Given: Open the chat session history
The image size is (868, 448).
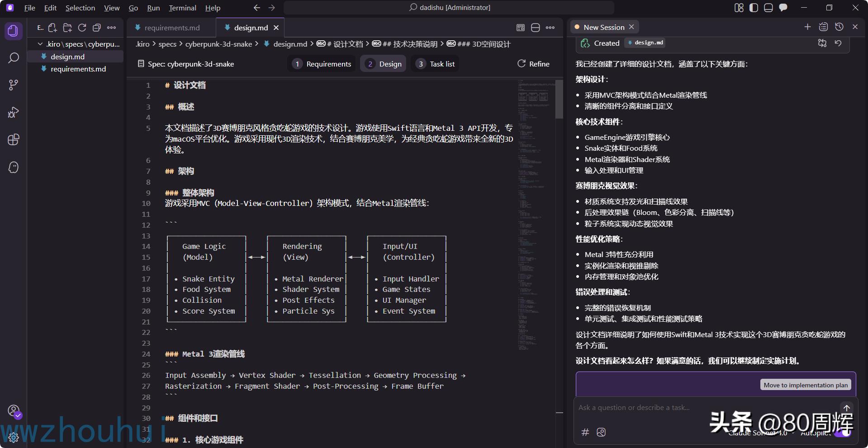Looking at the screenshot, I should click(x=839, y=27).
